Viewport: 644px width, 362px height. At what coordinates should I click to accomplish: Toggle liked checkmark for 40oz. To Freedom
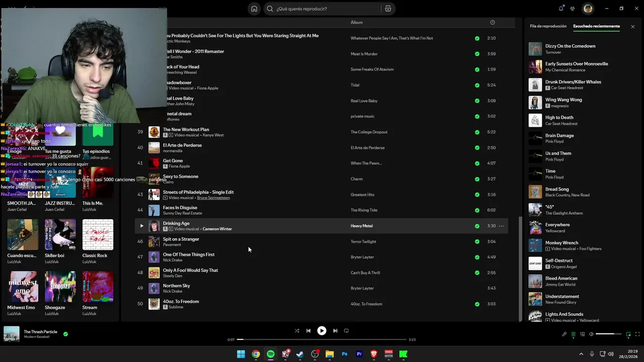coord(477,304)
